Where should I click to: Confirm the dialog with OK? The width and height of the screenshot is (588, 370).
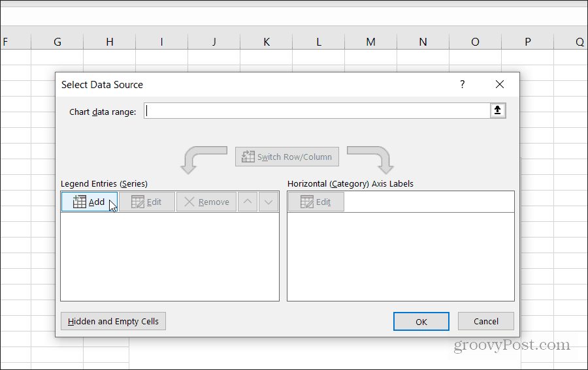click(x=421, y=321)
